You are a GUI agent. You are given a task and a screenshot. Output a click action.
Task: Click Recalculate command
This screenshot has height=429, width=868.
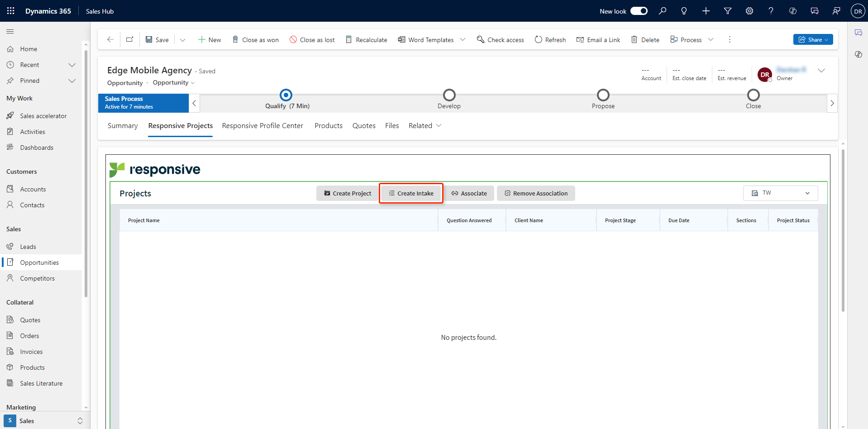(x=367, y=39)
